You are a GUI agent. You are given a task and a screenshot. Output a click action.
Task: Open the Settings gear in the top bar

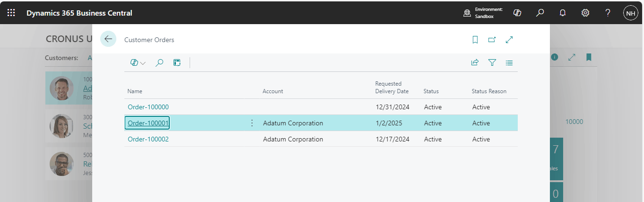(585, 13)
